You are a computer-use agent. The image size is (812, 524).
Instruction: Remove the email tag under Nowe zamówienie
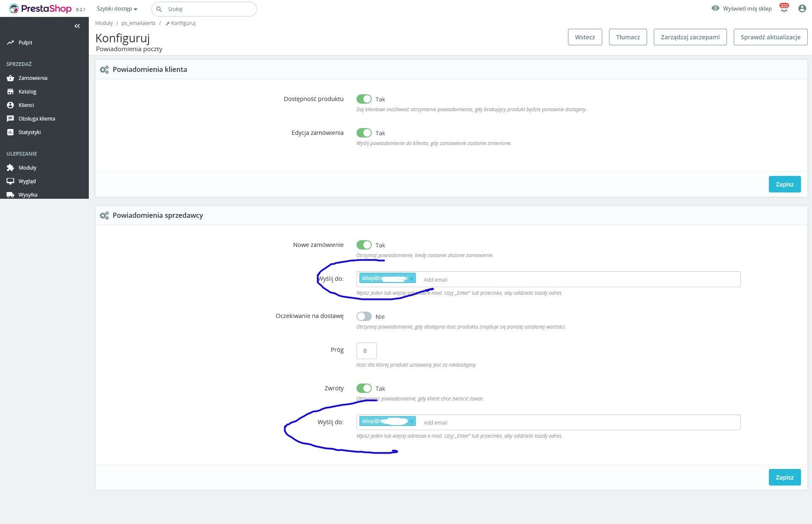coord(411,278)
